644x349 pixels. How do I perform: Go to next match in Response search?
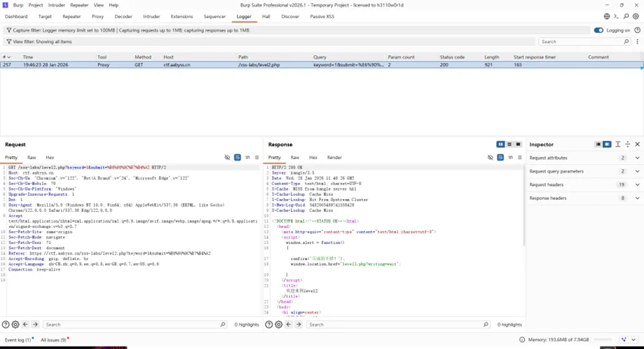pos(298,324)
